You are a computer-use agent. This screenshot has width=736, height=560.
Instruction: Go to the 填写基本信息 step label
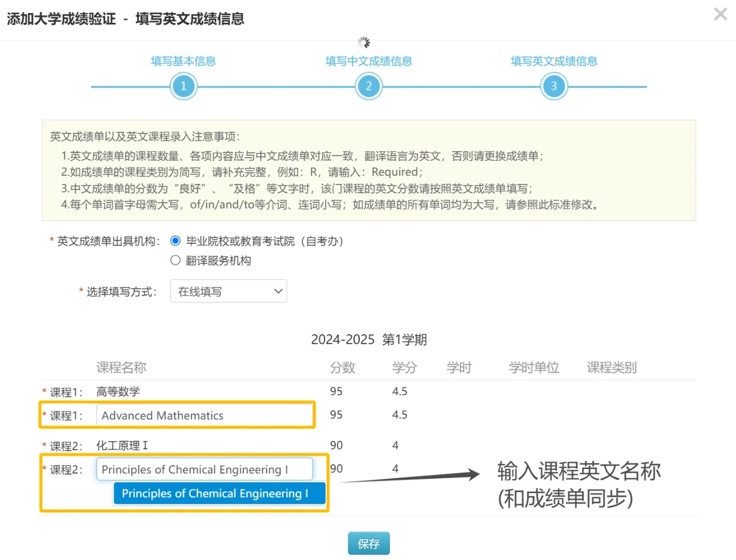[x=183, y=61]
